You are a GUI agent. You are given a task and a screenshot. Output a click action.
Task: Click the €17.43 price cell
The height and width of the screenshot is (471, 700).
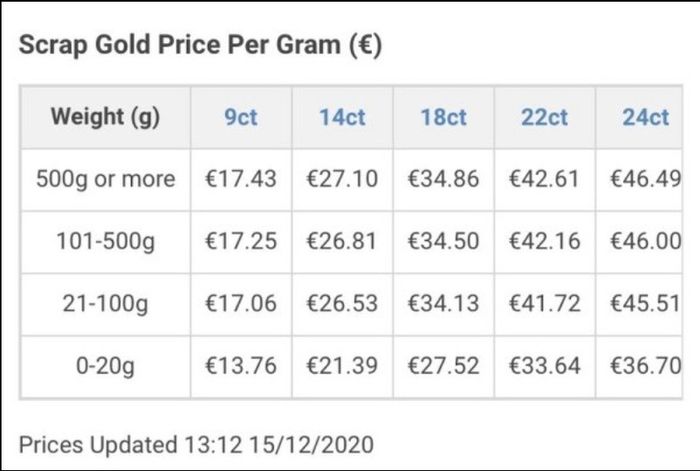(x=241, y=179)
